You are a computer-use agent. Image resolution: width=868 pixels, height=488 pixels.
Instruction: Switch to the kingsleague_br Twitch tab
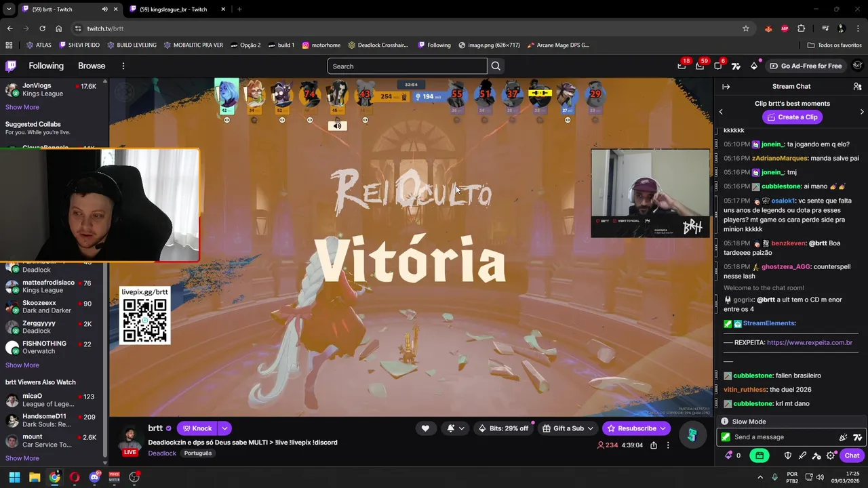click(x=173, y=9)
